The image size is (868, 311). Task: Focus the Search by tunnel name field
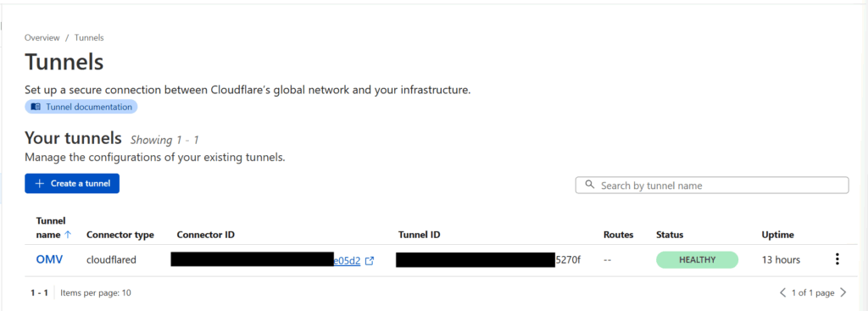712,186
